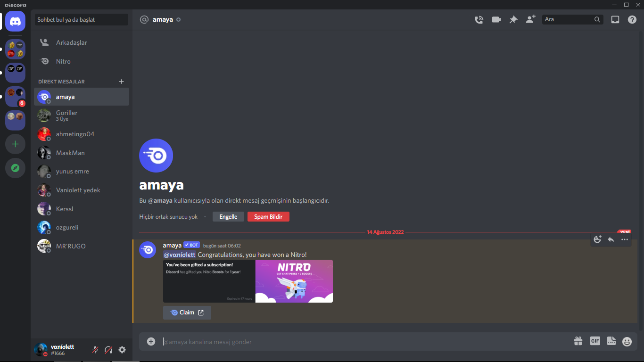Open the Goriller group chat
This screenshot has width=644, height=362.
pos(82,115)
